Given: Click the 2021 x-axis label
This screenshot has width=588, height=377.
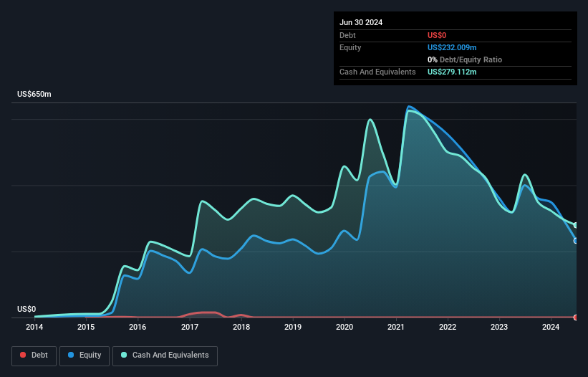Looking at the screenshot, I should click(x=396, y=327).
